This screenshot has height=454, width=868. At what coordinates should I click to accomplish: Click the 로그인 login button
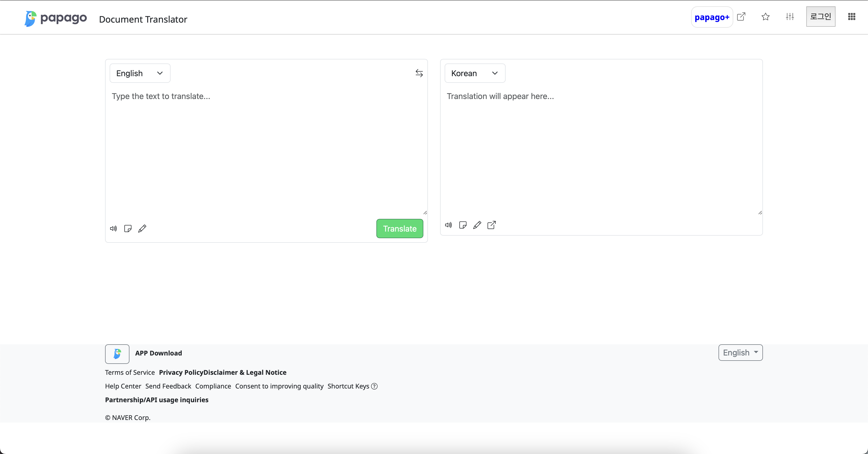(x=821, y=17)
